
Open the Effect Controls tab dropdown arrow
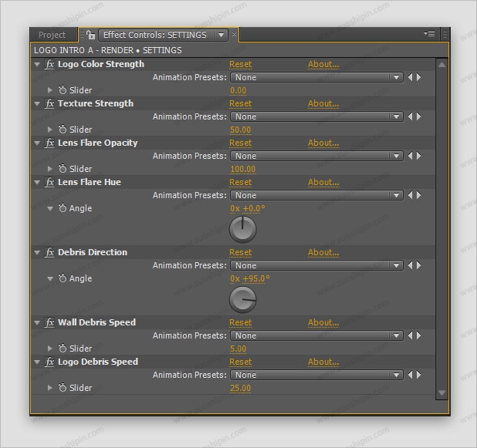click(x=221, y=35)
